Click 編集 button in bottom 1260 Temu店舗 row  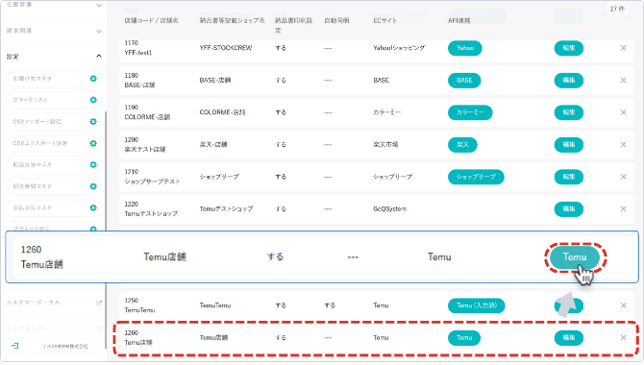point(568,337)
